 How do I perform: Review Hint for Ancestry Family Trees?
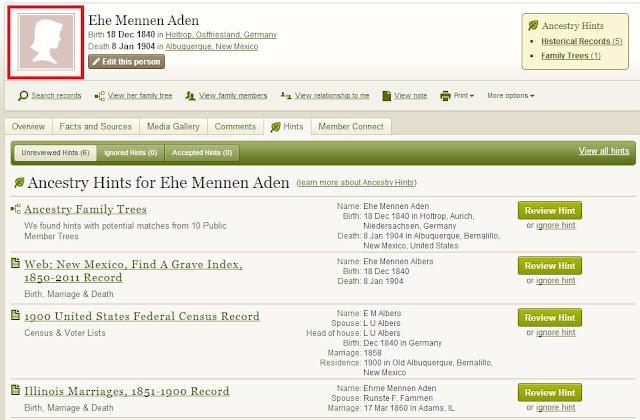pyautogui.click(x=550, y=211)
